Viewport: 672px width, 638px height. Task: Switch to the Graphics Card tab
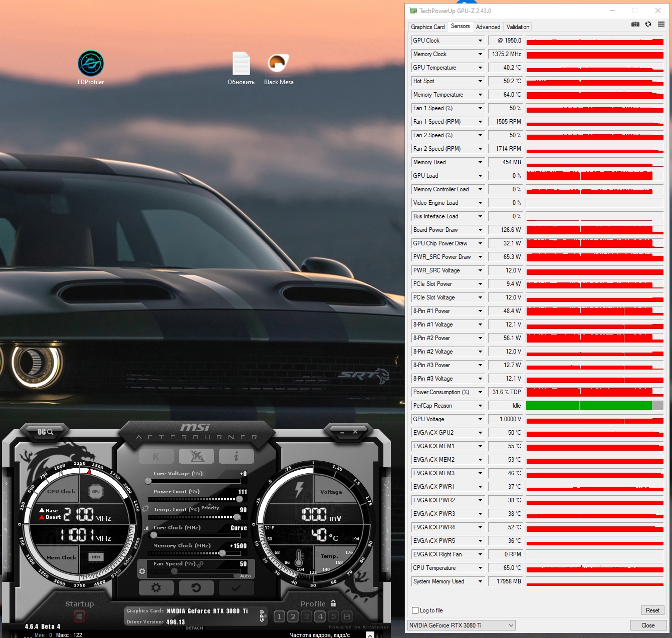(427, 27)
